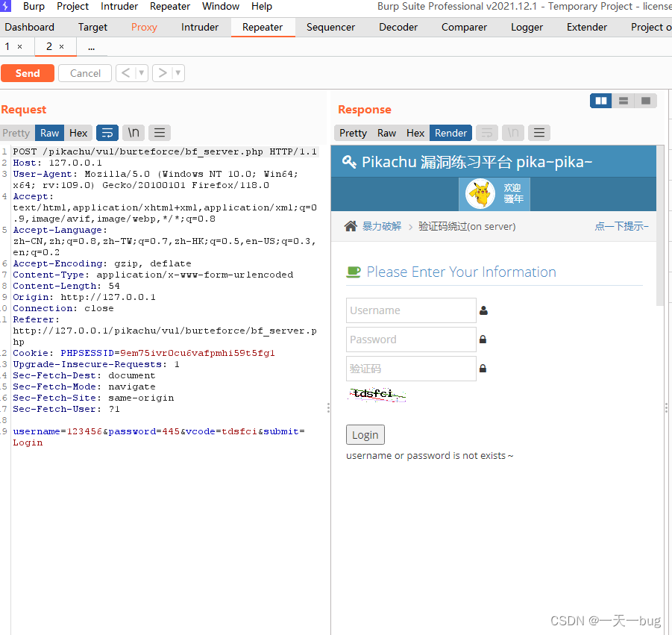Close Repeater request tab 1

pos(19,47)
